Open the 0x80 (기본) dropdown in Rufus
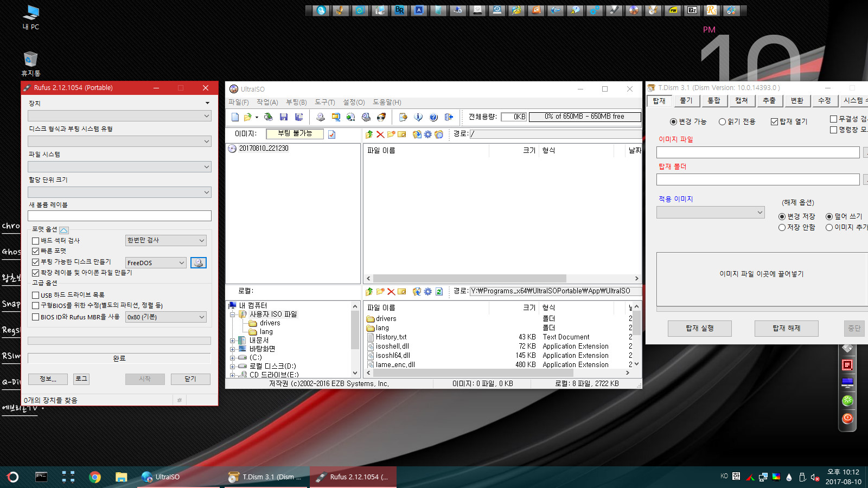 [x=166, y=317]
